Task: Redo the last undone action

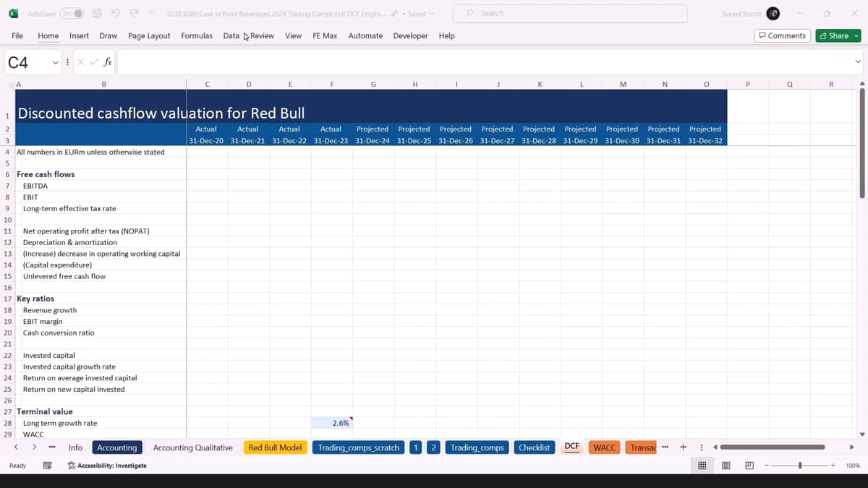Action: pyautogui.click(x=134, y=14)
